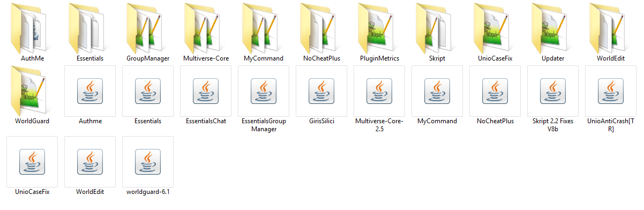Select the MyCommand jar file icon
Viewport: 644px width, 210px height.
click(x=437, y=91)
